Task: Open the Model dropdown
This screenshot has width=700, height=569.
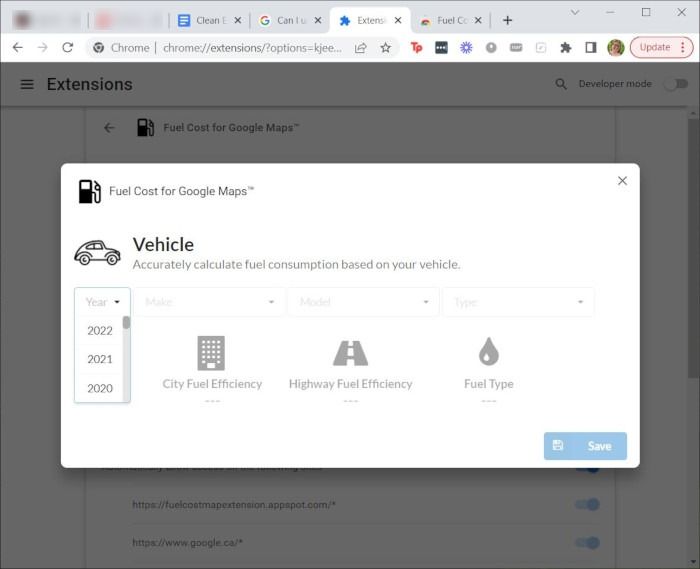Action: pyautogui.click(x=363, y=302)
